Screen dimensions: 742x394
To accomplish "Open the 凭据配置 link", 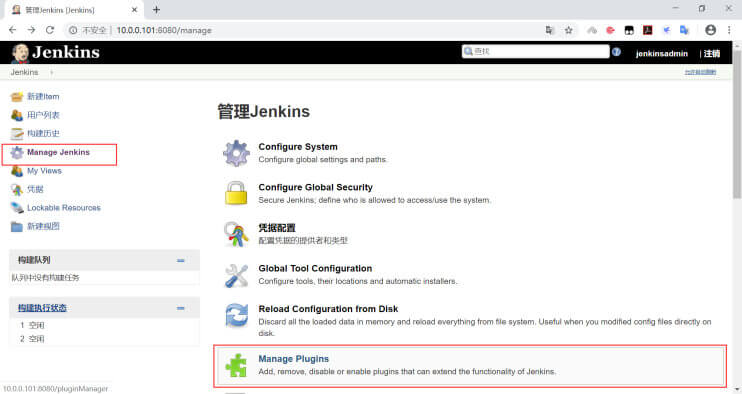I will (276, 228).
